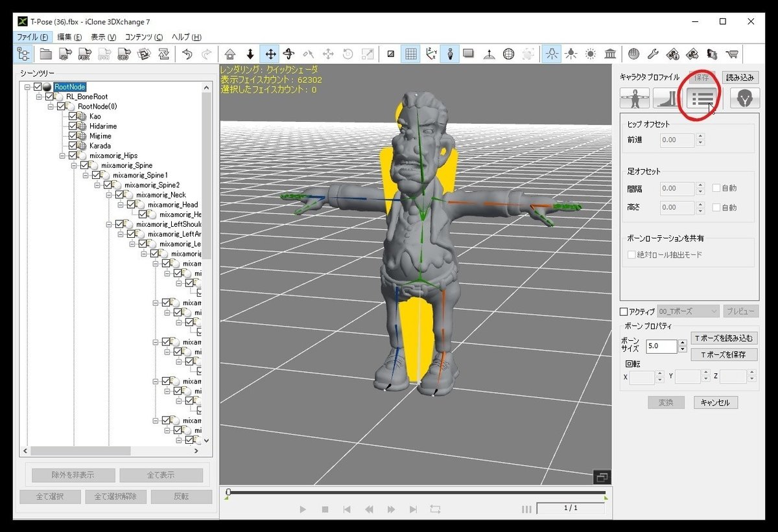Open the 表示 menu
The height and width of the screenshot is (532, 778).
pos(104,37)
